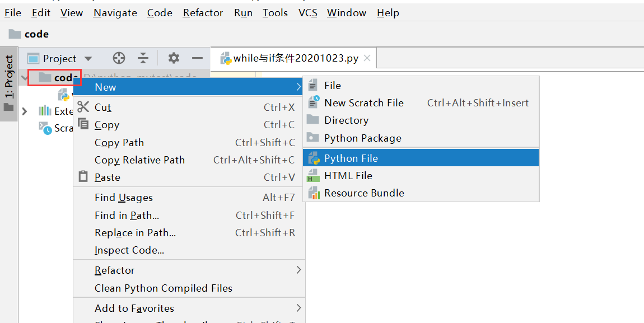Choose HTML File in submenu
Screen dimensions: 644x323
click(348, 175)
